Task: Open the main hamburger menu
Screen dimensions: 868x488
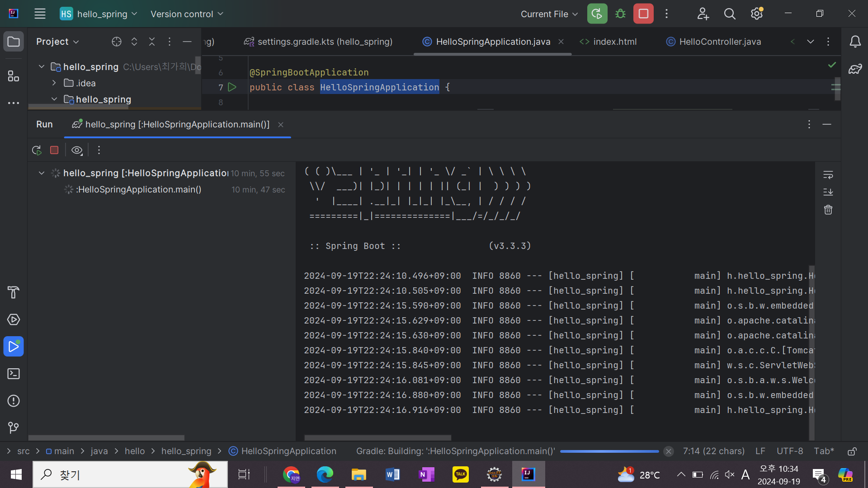Action: point(40,14)
